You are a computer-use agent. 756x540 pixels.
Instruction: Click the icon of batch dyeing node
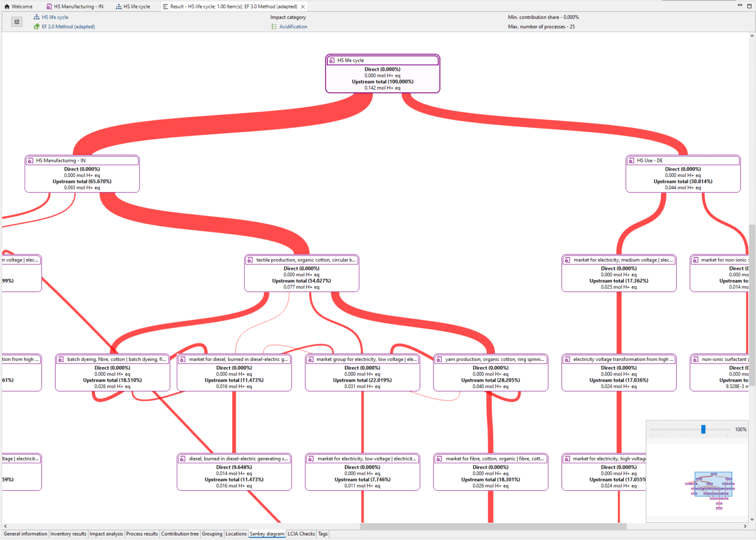(62, 360)
